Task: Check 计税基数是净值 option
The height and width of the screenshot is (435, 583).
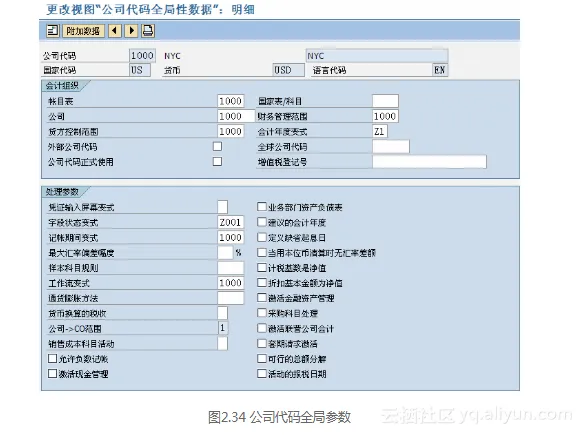Action: 262,268
